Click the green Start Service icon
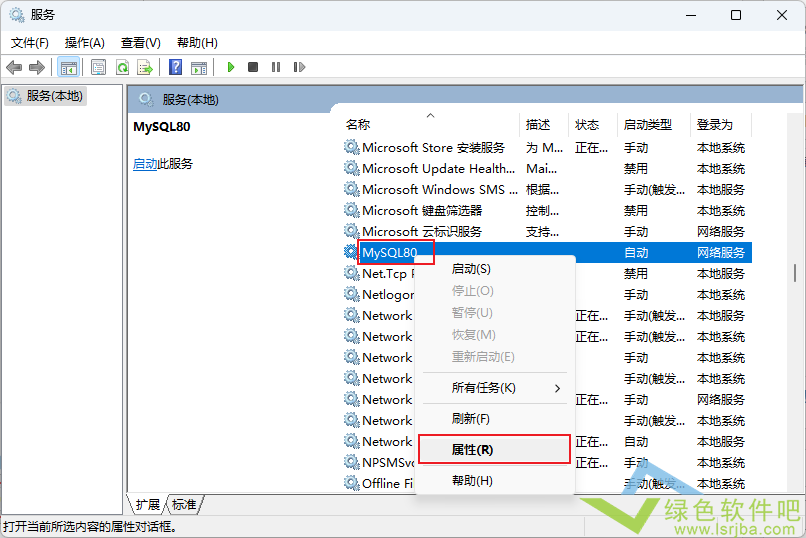Image resolution: width=806 pixels, height=538 pixels. [x=231, y=67]
